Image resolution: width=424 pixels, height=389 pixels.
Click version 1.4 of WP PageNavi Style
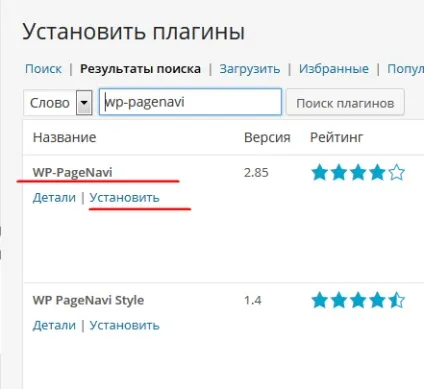tap(253, 300)
